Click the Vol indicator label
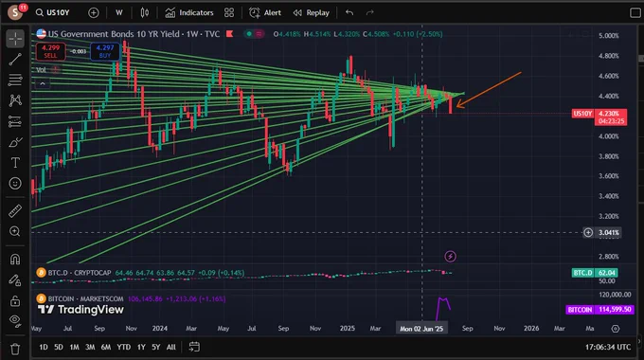The height and width of the screenshot is (360, 644). click(41, 70)
